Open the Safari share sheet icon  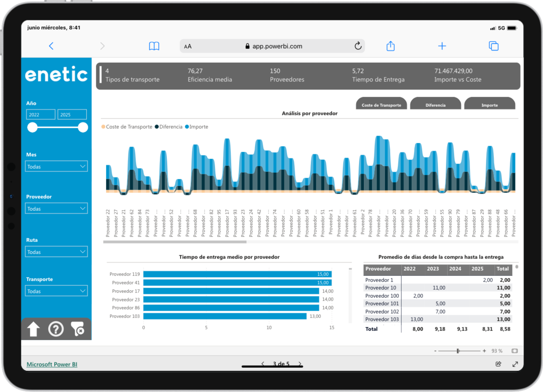390,46
